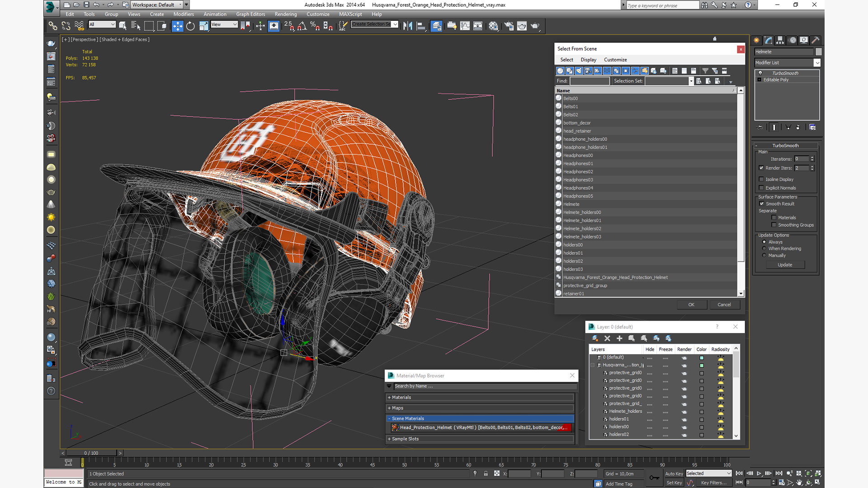Click the Bind to Space Warp icon
868x488 pixels.
tap(79, 26)
